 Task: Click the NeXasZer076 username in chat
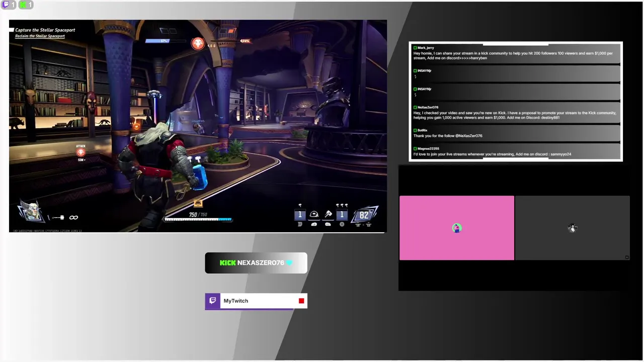tap(428, 107)
